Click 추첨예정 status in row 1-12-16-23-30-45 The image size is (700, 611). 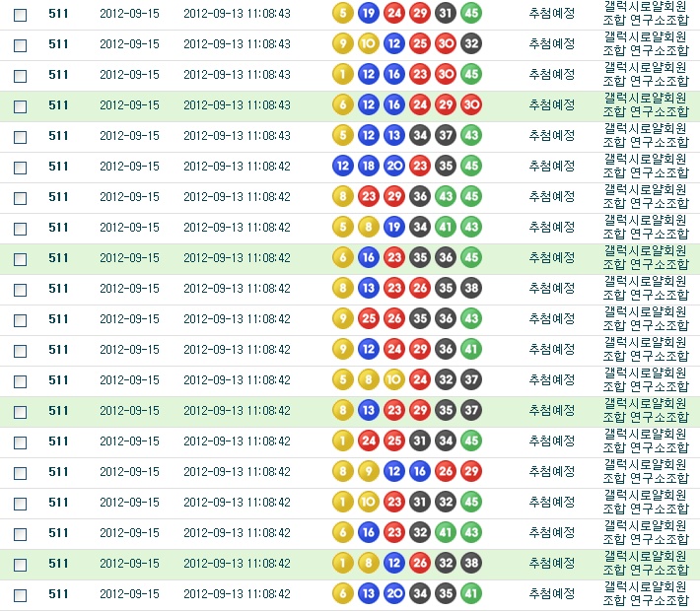(x=551, y=75)
